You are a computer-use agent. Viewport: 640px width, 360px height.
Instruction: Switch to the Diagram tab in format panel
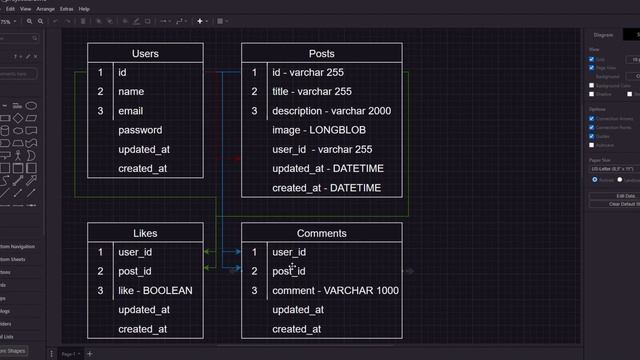[x=603, y=35]
